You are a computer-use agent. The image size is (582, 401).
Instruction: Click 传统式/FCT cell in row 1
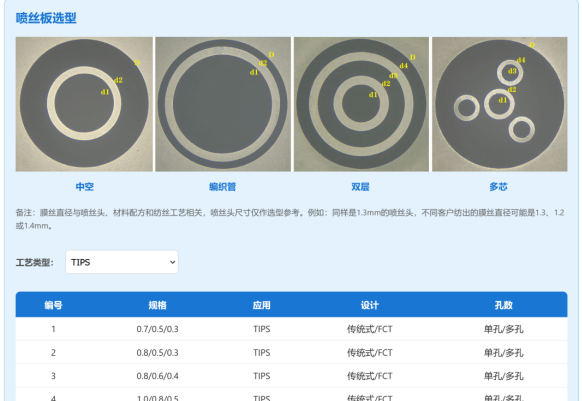click(x=370, y=329)
